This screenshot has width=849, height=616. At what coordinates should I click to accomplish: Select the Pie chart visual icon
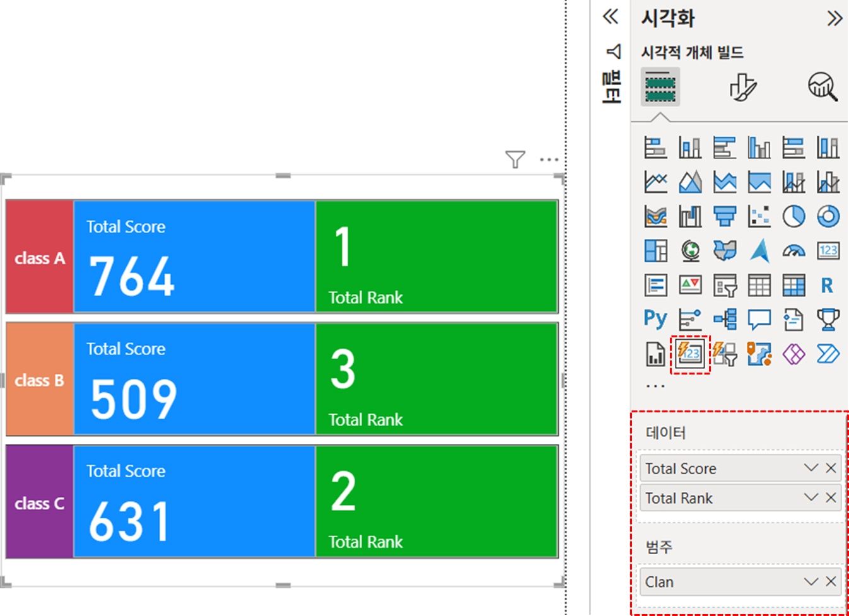(x=793, y=216)
